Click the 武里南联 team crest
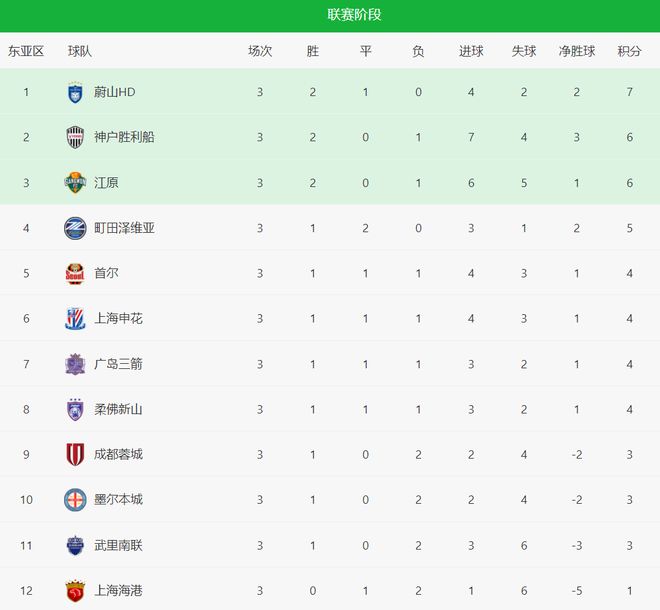The height and width of the screenshot is (610, 660). [x=75, y=545]
